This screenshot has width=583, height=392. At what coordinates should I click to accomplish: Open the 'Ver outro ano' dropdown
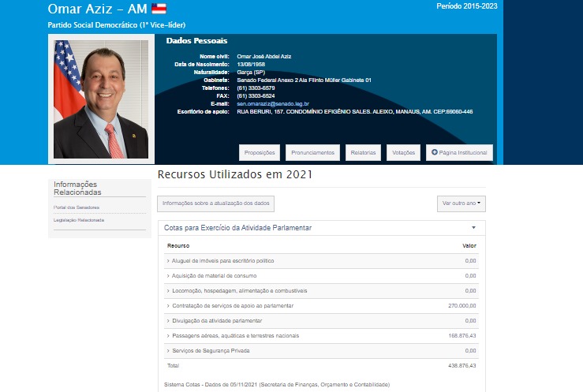(x=462, y=203)
